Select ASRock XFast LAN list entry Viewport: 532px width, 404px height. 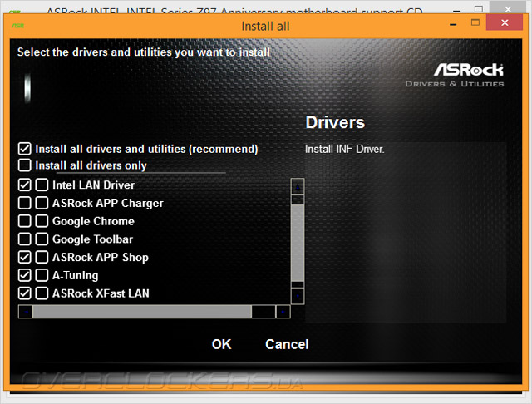pos(101,293)
